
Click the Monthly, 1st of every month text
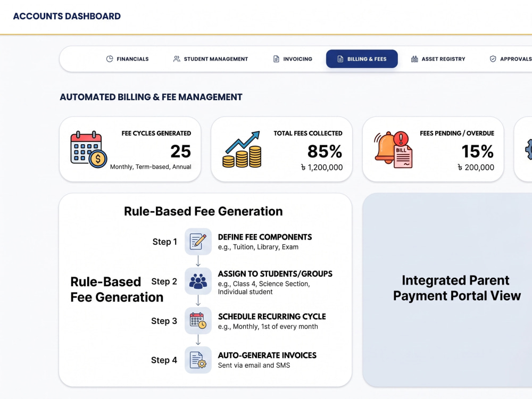[x=268, y=327]
